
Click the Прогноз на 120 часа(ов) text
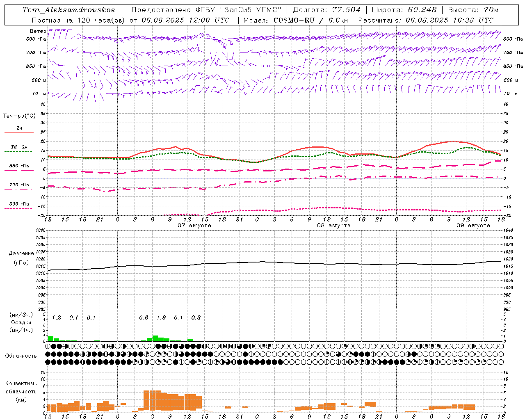pos(79,20)
